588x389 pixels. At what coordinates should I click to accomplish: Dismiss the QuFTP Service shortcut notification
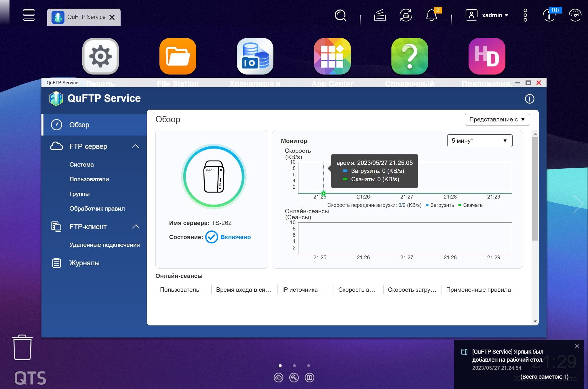click(577, 346)
